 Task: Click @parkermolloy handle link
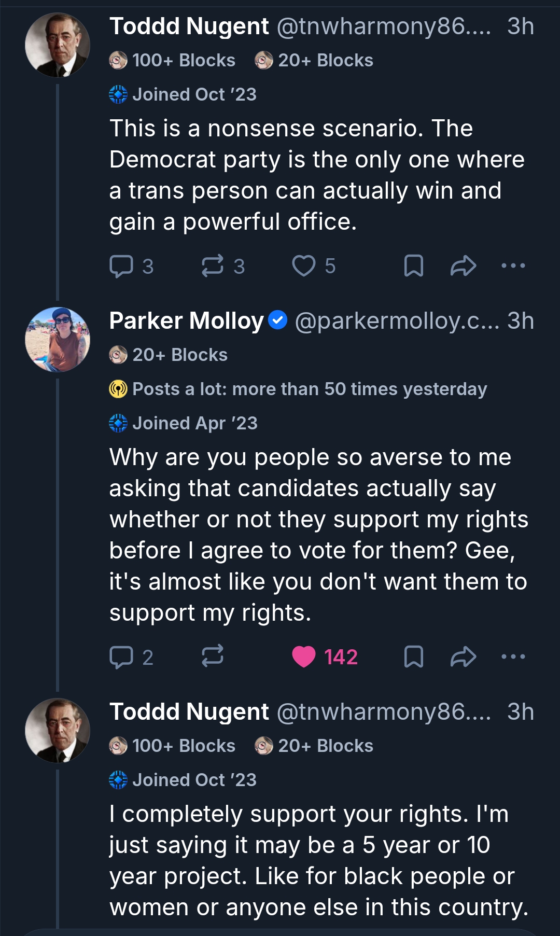[397, 321]
